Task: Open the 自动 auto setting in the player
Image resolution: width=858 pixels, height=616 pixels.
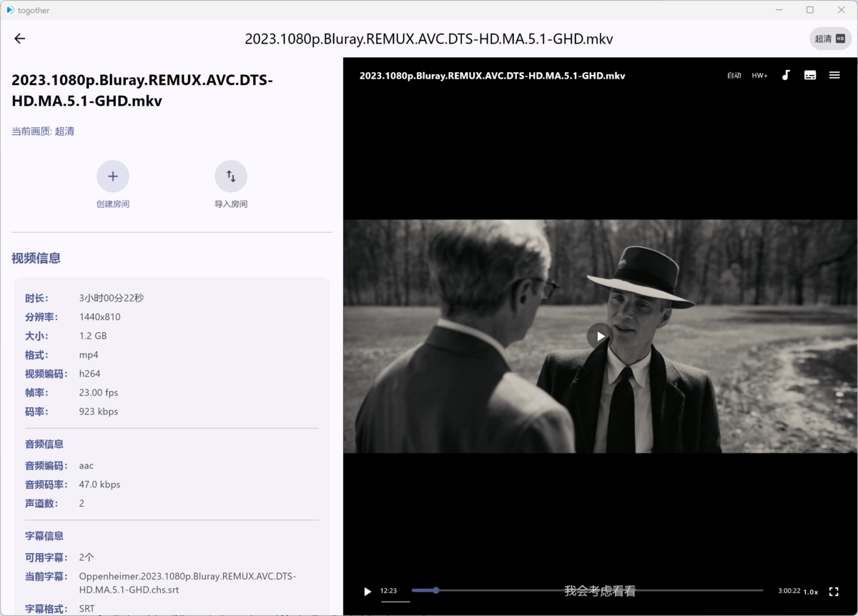Action: coord(734,76)
